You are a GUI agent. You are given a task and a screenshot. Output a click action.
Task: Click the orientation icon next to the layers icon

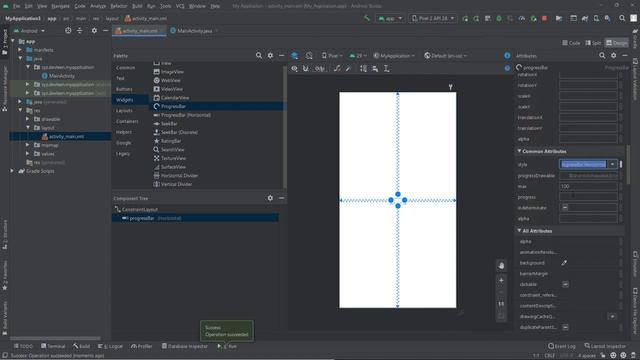pyautogui.click(x=309, y=56)
